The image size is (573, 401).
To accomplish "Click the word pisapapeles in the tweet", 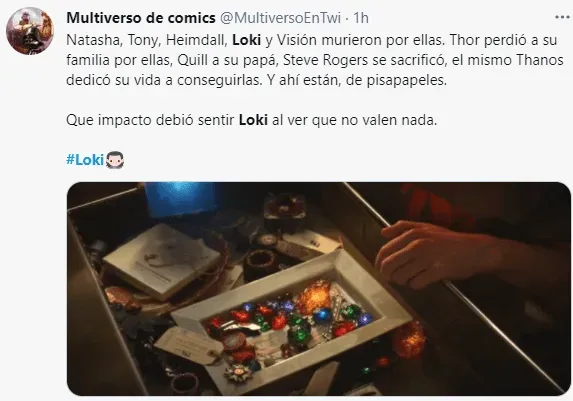I will 407,80.
